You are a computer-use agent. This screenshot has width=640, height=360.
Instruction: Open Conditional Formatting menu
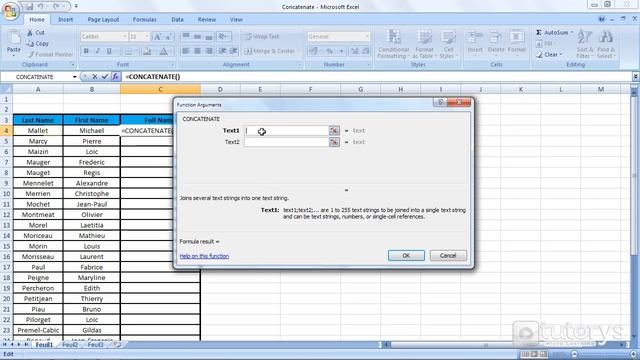pyautogui.click(x=393, y=44)
